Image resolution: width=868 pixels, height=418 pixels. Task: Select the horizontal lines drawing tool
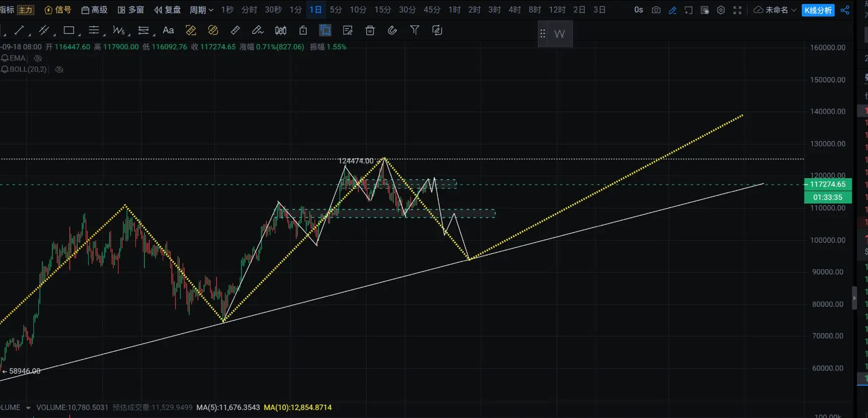94,31
